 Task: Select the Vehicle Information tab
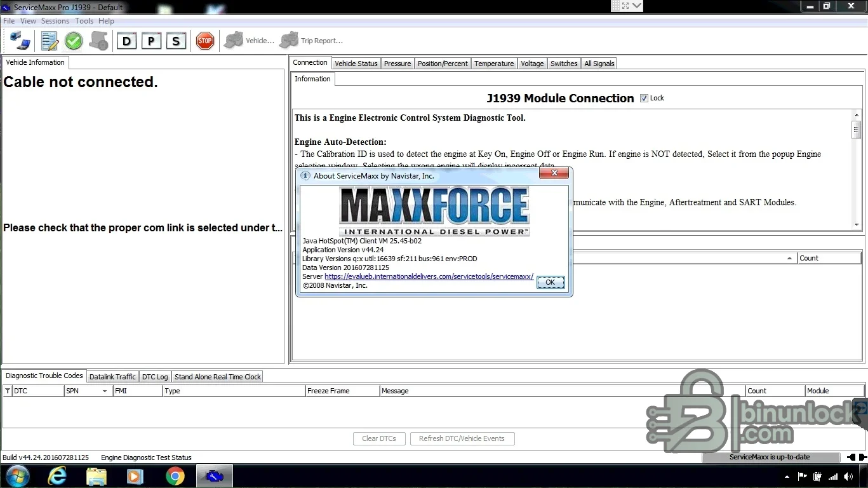(36, 62)
